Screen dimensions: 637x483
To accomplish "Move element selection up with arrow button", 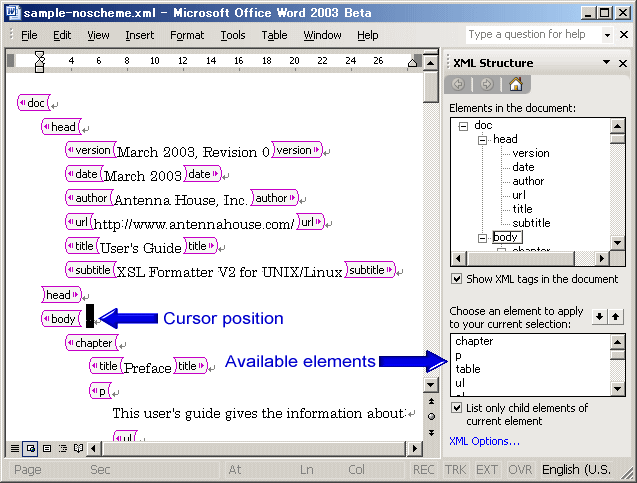I will pyautogui.click(x=615, y=316).
